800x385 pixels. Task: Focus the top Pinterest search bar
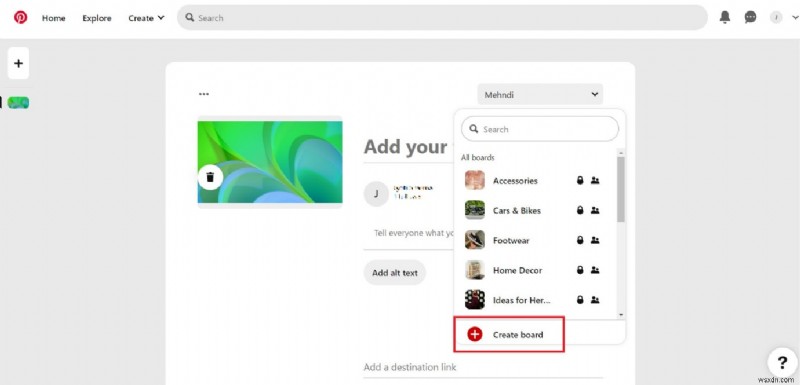pyautogui.click(x=442, y=18)
